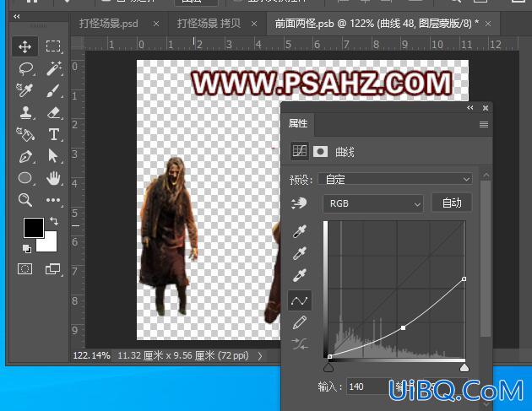Select the Eyedropper tool in toolbox
Screen dimensions: 532x411
pos(24,90)
